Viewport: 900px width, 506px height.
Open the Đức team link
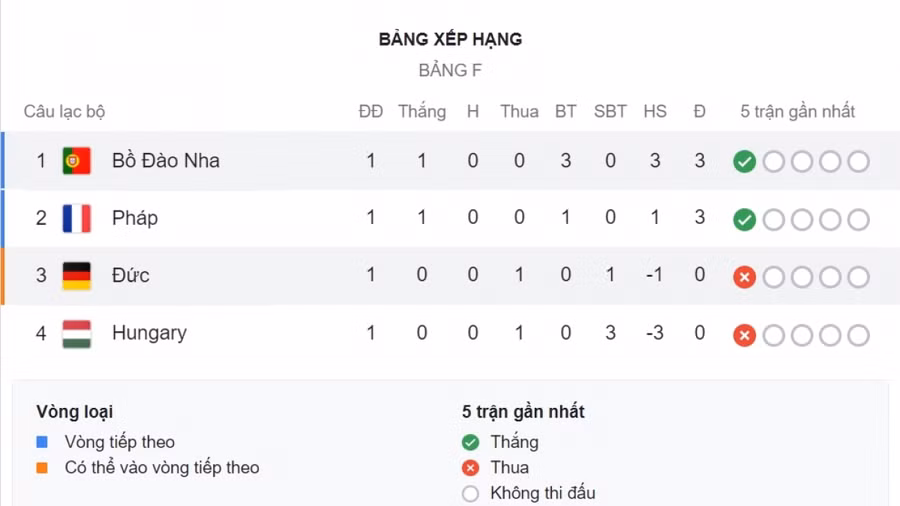click(x=131, y=275)
